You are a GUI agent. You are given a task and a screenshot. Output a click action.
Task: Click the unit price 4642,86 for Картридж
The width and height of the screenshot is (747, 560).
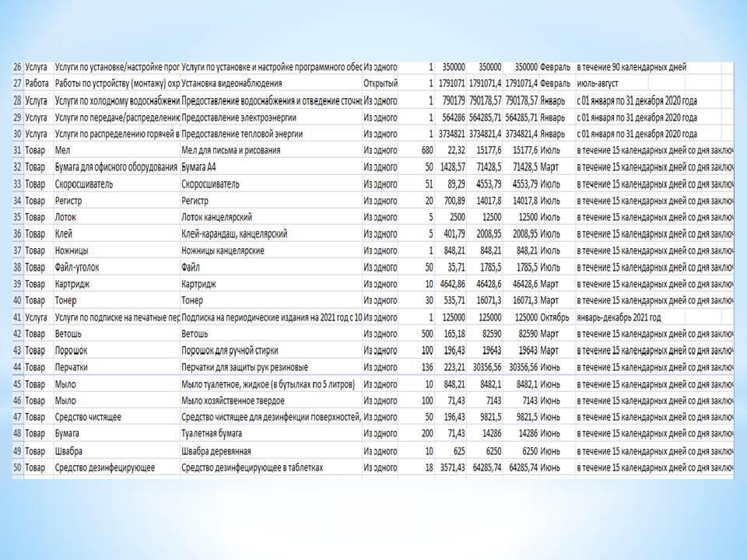pyautogui.click(x=453, y=284)
